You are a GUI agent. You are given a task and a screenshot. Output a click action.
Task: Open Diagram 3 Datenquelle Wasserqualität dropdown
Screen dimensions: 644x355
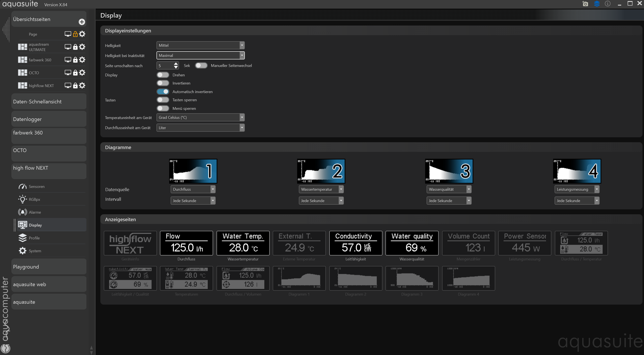tap(449, 189)
